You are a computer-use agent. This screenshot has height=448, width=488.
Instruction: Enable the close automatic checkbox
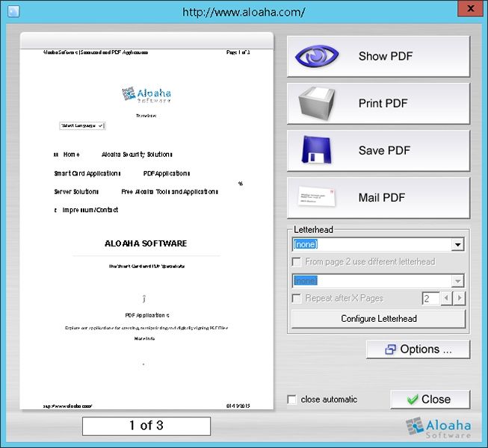pyautogui.click(x=292, y=399)
